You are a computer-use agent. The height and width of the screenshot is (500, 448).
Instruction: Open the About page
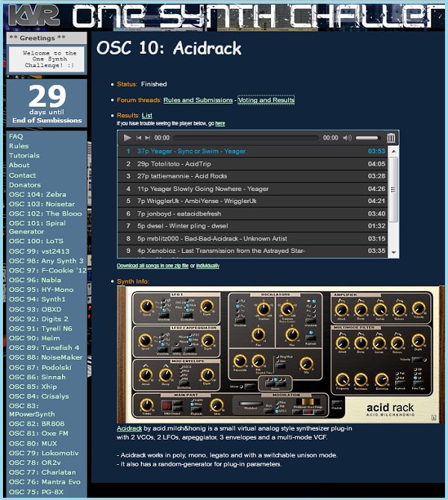[19, 165]
